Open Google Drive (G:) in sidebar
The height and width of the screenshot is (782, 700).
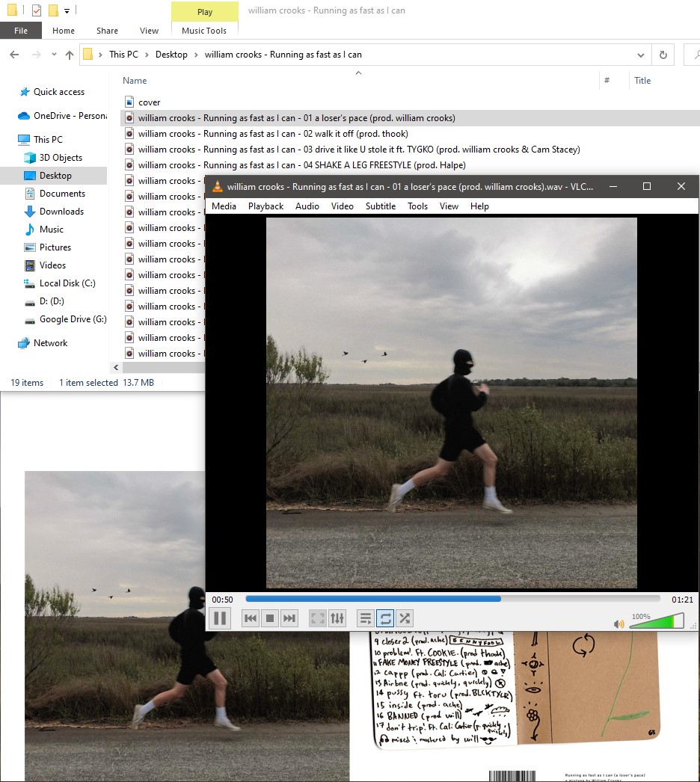pos(73,319)
